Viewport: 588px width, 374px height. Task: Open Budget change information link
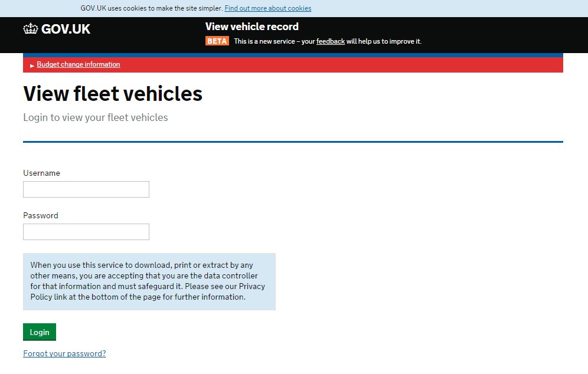pos(79,64)
